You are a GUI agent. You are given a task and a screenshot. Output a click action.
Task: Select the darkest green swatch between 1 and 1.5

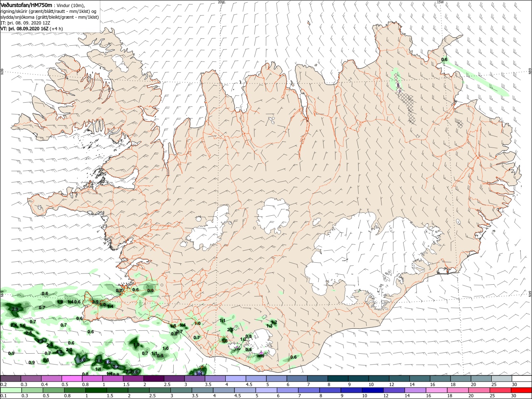[97, 390]
